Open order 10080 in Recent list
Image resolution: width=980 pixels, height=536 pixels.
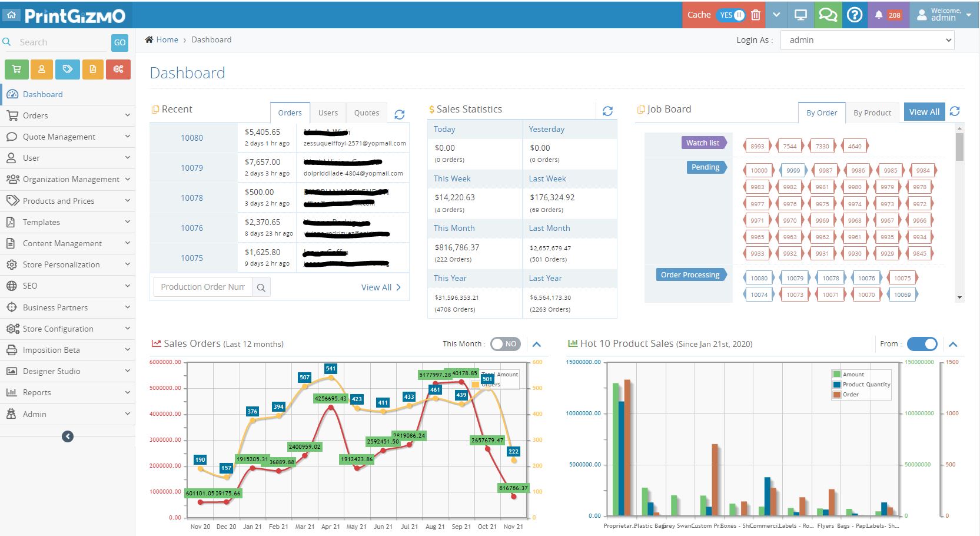192,138
